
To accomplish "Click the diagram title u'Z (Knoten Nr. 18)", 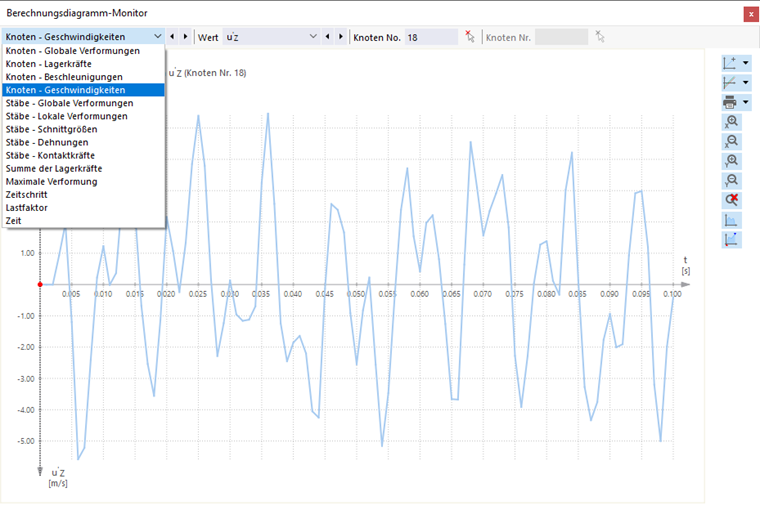I will (x=207, y=73).
